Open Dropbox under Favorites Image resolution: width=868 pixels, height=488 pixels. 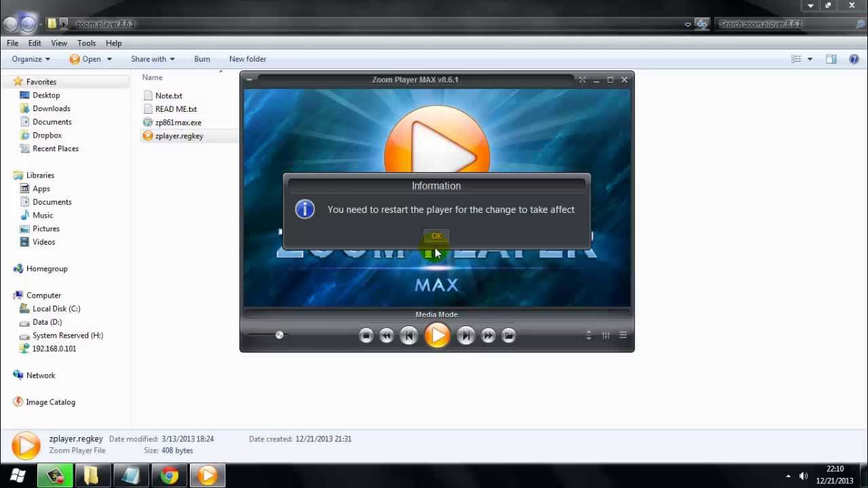tap(47, 136)
